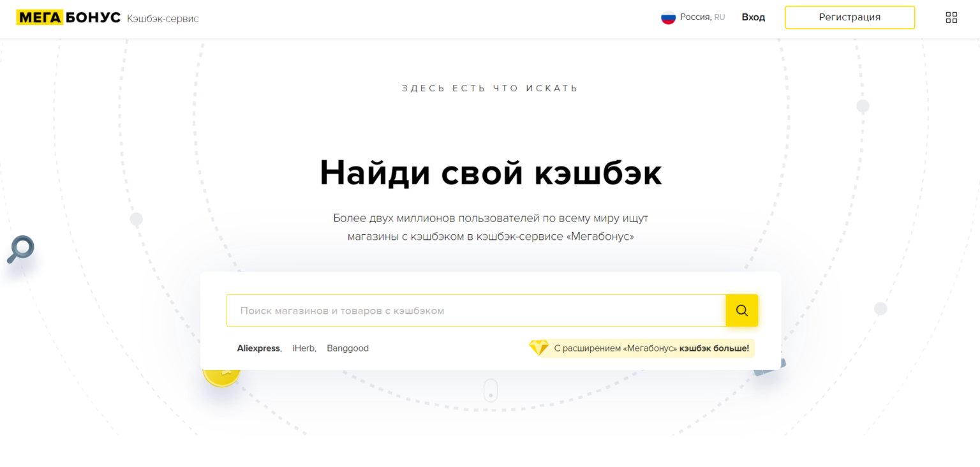Click the ЗДЕСЬ ЕСТЬ ЧТО ИСКАТЬ caption
Screen dimensions: 980x467
[x=490, y=88]
